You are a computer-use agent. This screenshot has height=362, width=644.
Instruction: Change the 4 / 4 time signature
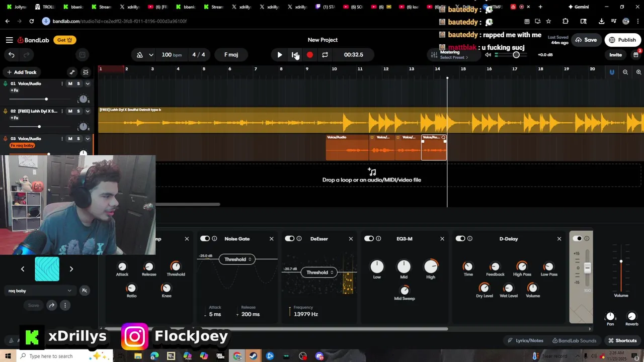pyautogui.click(x=198, y=55)
